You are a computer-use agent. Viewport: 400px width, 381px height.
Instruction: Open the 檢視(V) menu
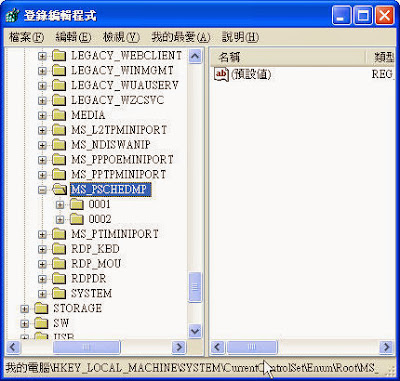coord(121,37)
